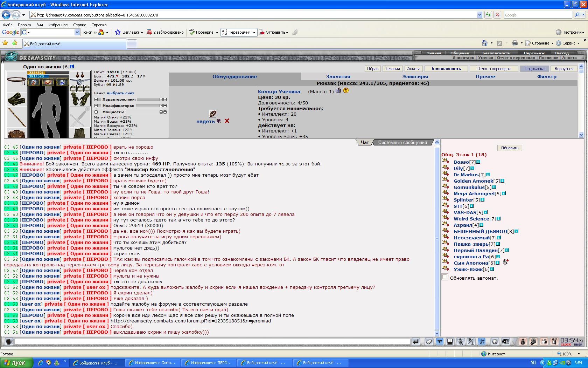Open Информация о ШЕРО taskbar window

point(209,363)
